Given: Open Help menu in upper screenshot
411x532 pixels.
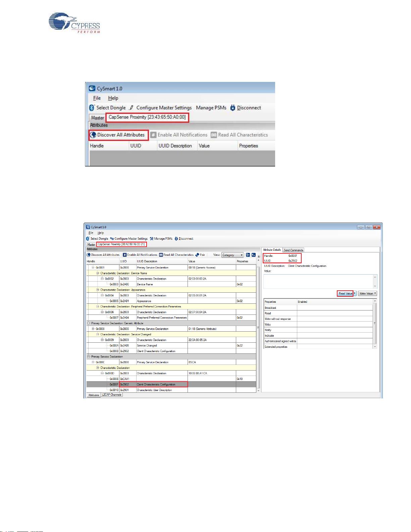Looking at the screenshot, I should coord(113,98).
